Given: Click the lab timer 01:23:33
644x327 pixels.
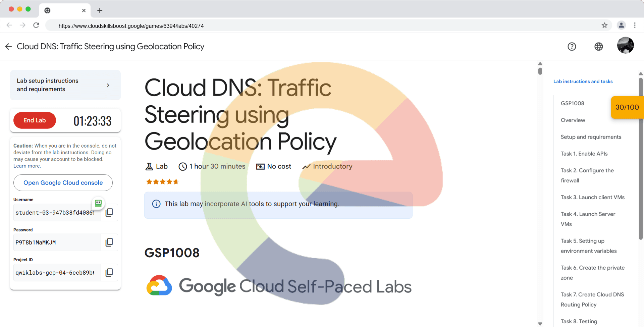Looking at the screenshot, I should pyautogui.click(x=93, y=121).
